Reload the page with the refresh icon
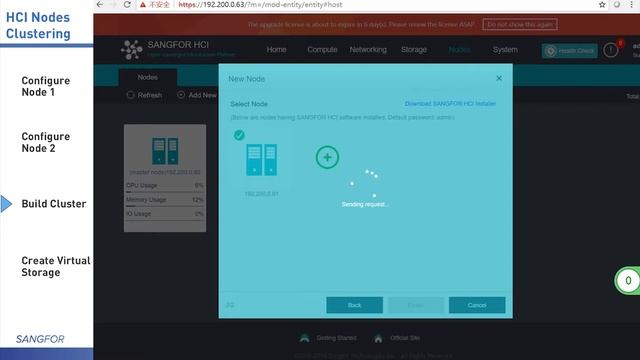This screenshot has width=640, height=360. point(127,4)
